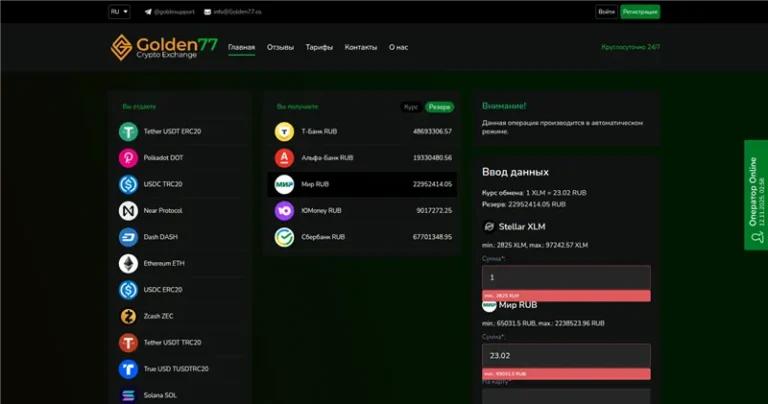Image resolution: width=768 pixels, height=404 pixels.
Task: Open the Отзывы menu item
Action: 280,47
